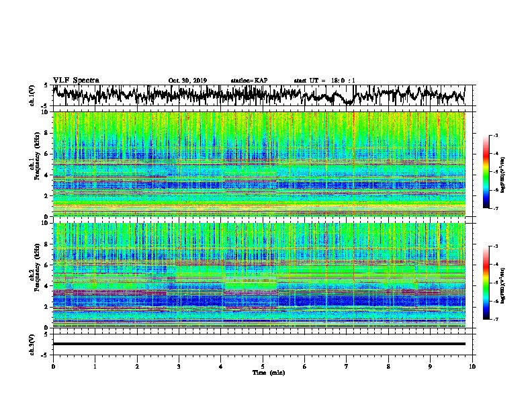Screen dimensions: 532x411
Task: Click the "6" kHz tick of ch.2 spectrogram
Action: 47,265
